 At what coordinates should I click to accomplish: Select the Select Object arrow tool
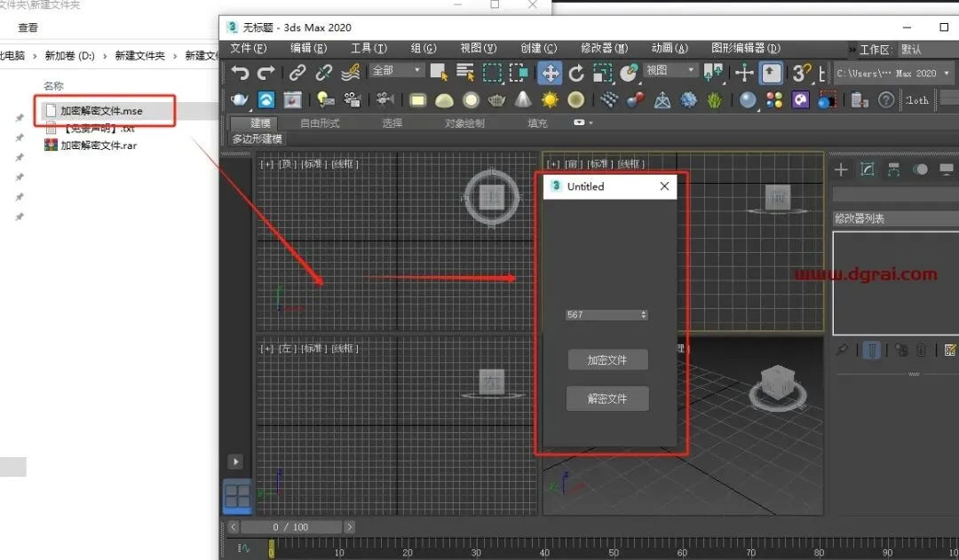[439, 73]
